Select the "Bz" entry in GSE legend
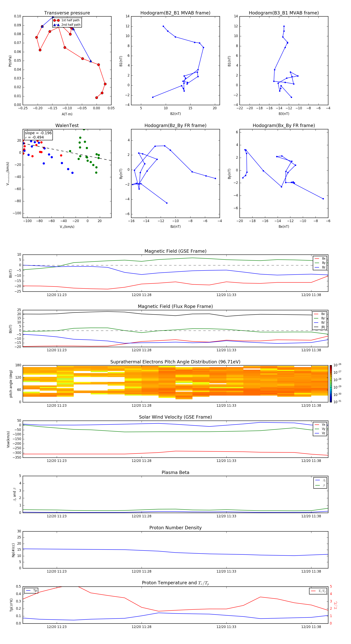351x644 pixels. pyautogui.click(x=320, y=267)
